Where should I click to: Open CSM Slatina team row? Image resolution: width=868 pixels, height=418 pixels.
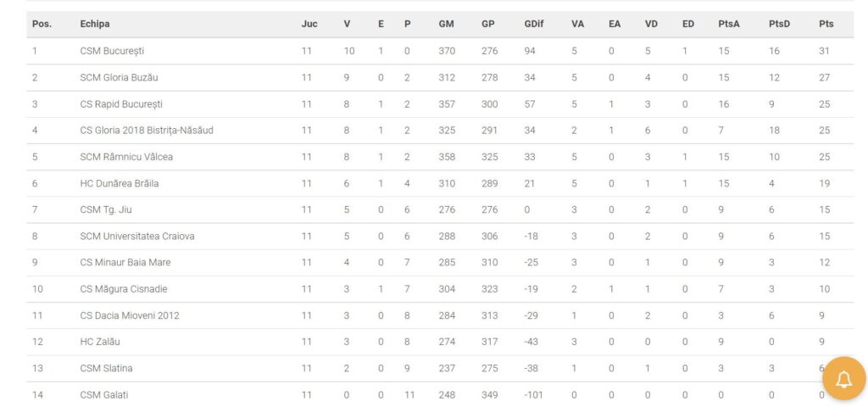pyautogui.click(x=440, y=369)
